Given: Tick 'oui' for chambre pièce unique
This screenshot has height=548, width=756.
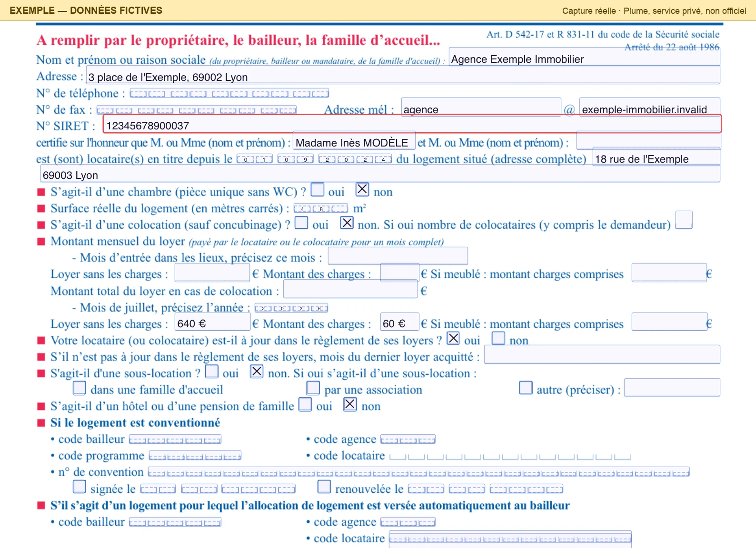Looking at the screenshot, I should click(x=318, y=189).
